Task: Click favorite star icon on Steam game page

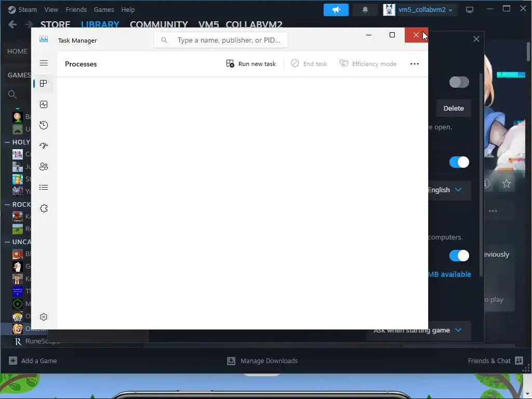Action: (506, 183)
